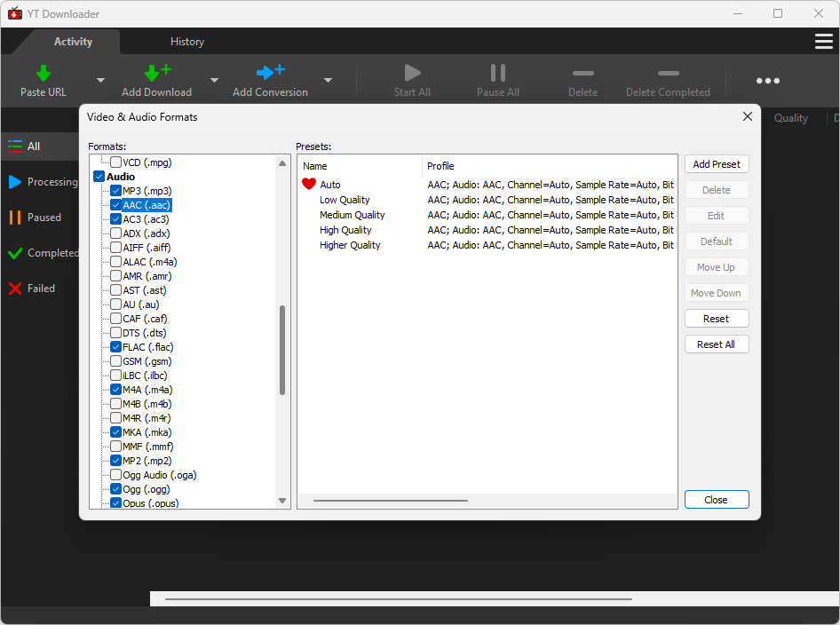
Task: Click the Pause All icon
Action: click(x=497, y=73)
